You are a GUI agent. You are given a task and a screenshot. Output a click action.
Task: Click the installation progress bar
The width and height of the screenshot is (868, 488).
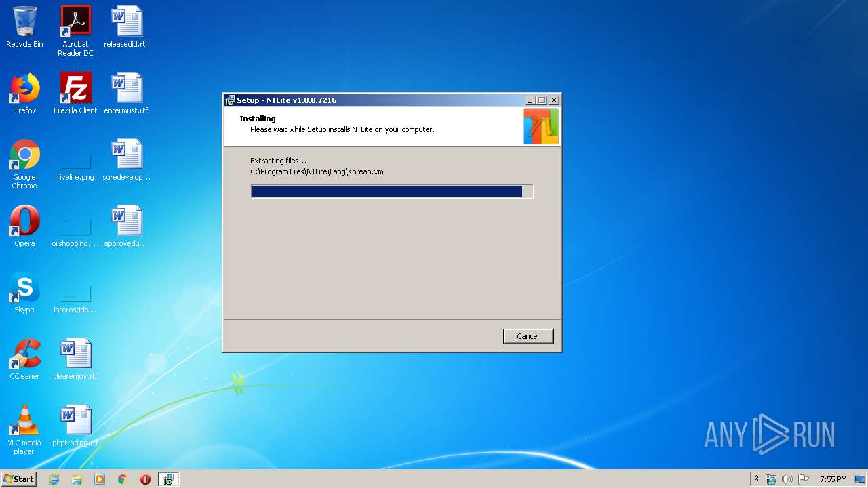(x=392, y=192)
